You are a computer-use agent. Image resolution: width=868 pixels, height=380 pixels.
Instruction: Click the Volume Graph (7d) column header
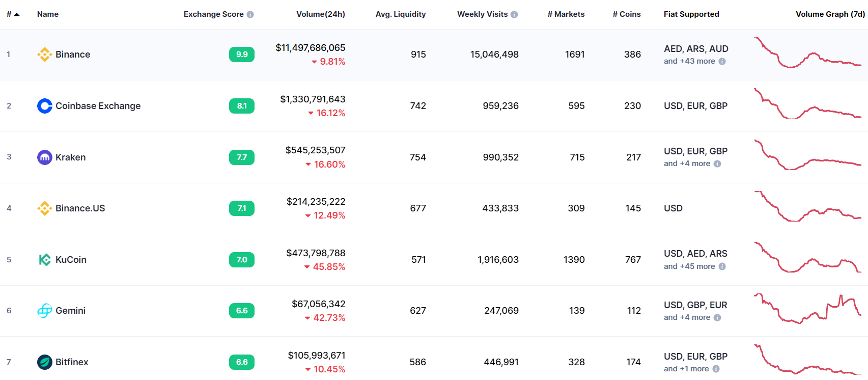click(830, 14)
